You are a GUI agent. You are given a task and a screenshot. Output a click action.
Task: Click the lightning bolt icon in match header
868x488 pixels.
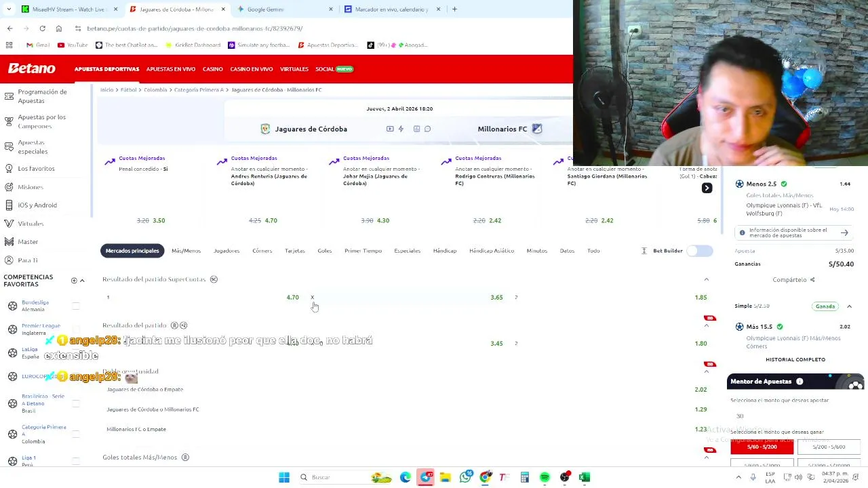[x=401, y=129]
